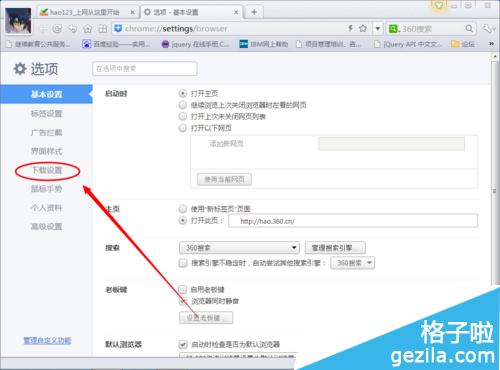Open the jquery 在线手册 bookmark

195,44
